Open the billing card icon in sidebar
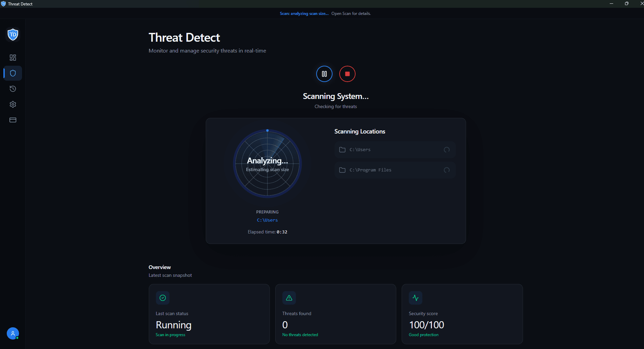Viewport: 644px width, 349px height. [x=13, y=120]
